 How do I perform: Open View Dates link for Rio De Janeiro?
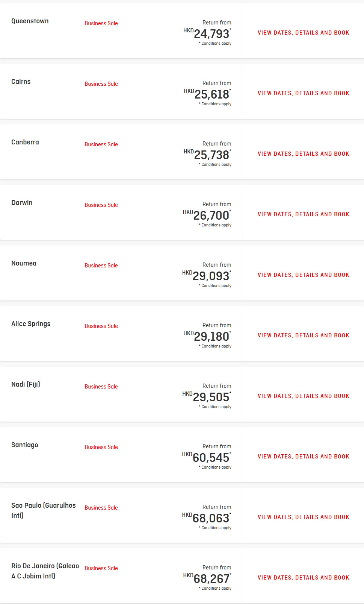(304, 578)
